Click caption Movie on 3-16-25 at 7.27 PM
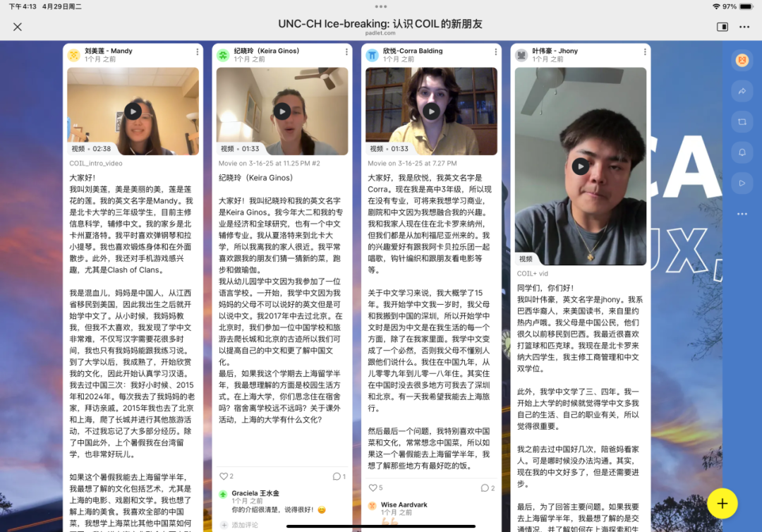Screen dimensions: 762x532 pyautogui.click(x=412, y=163)
